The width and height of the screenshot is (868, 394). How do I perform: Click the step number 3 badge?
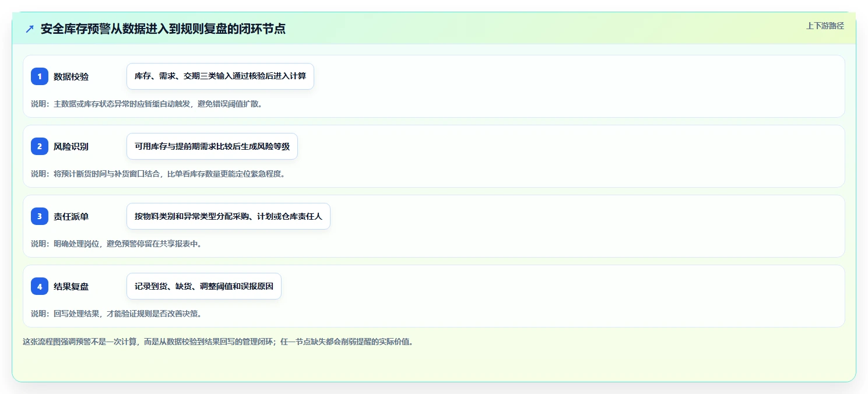40,216
